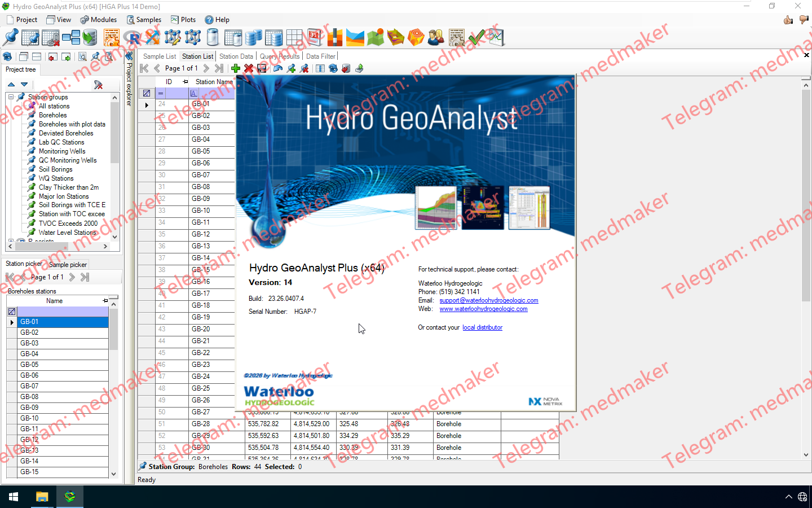
Task: Click the project tree horizontal scrollbar
Action: click(58, 247)
